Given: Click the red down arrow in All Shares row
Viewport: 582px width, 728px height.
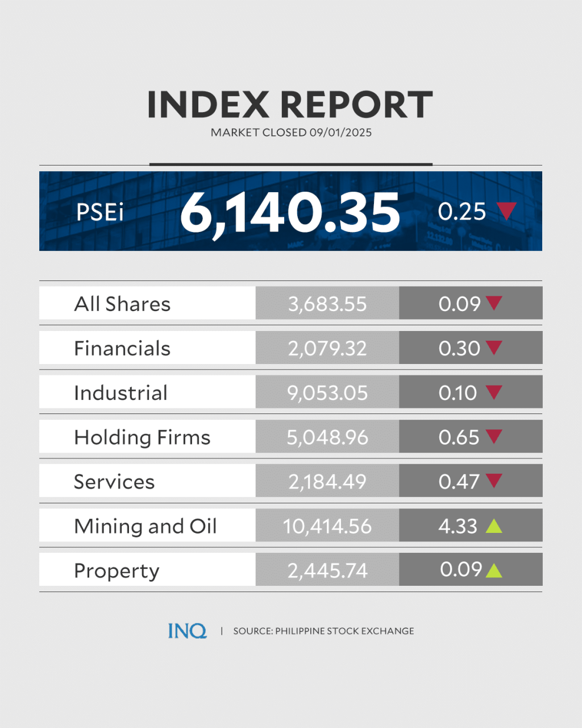Looking at the screenshot, I should 494,303.
